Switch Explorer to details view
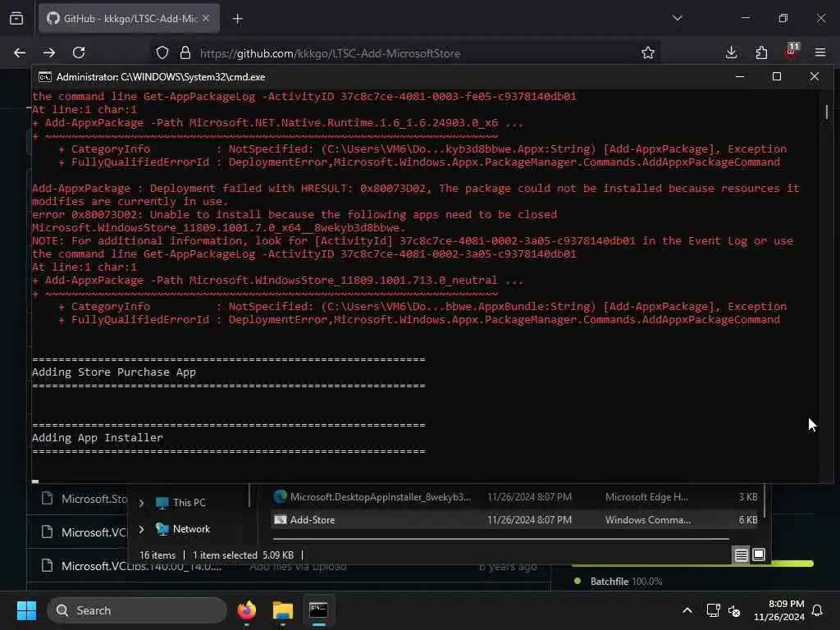The height and width of the screenshot is (630, 840). (741, 555)
